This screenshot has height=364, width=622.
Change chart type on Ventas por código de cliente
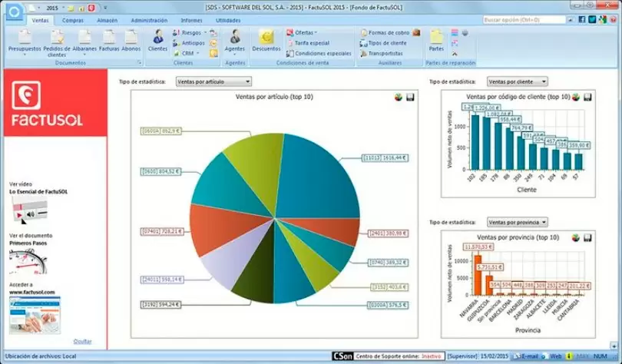click(x=576, y=97)
